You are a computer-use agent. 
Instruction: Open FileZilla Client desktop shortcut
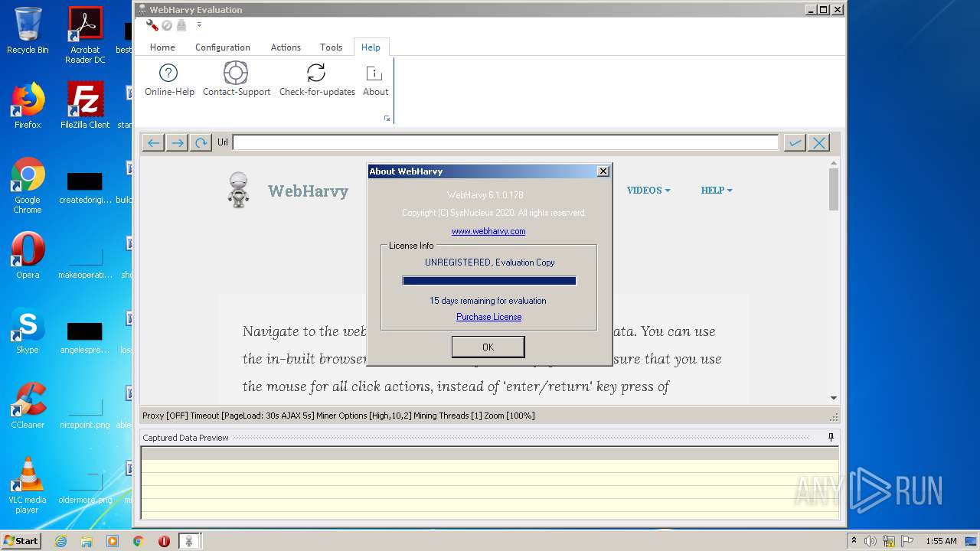click(85, 106)
